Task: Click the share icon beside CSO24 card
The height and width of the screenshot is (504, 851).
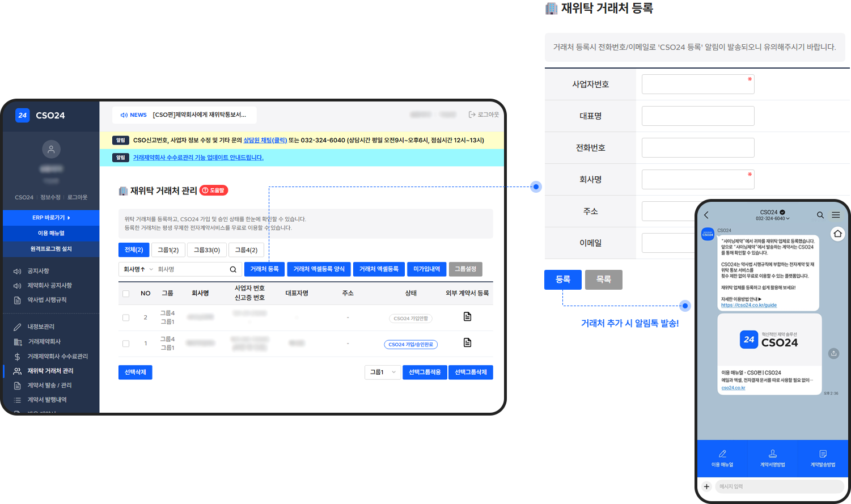Action: [x=833, y=353]
